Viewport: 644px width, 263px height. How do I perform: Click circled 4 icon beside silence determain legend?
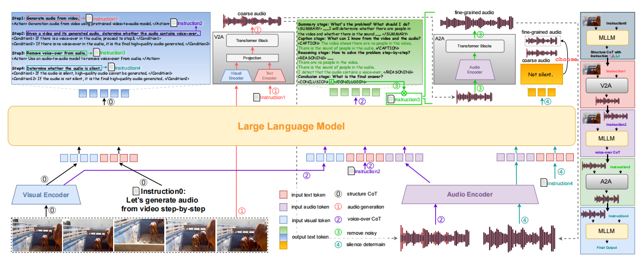[x=338, y=246]
